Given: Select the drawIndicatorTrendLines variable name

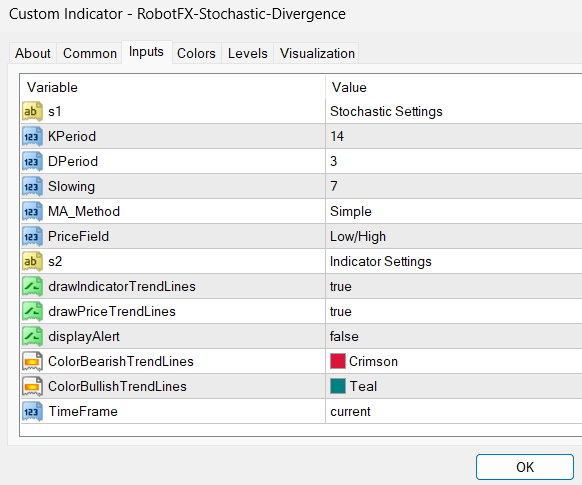Looking at the screenshot, I should 122,286.
